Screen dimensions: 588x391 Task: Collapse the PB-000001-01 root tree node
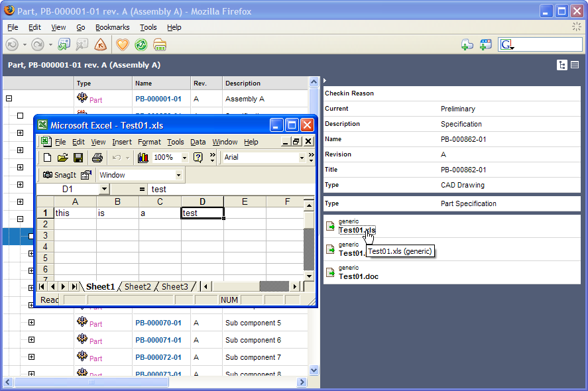click(9, 99)
